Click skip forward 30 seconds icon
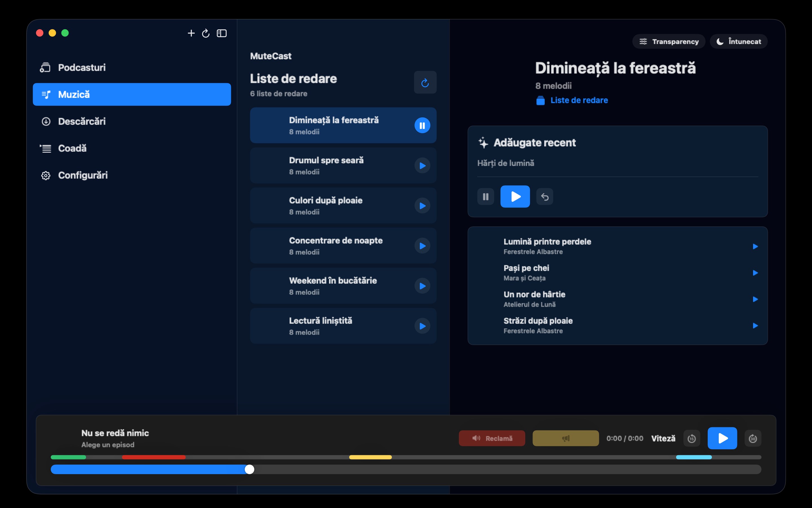Image resolution: width=812 pixels, height=508 pixels. click(753, 438)
